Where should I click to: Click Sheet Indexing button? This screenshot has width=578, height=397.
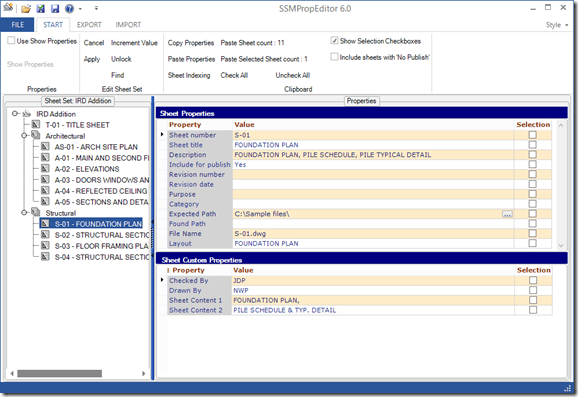[189, 75]
